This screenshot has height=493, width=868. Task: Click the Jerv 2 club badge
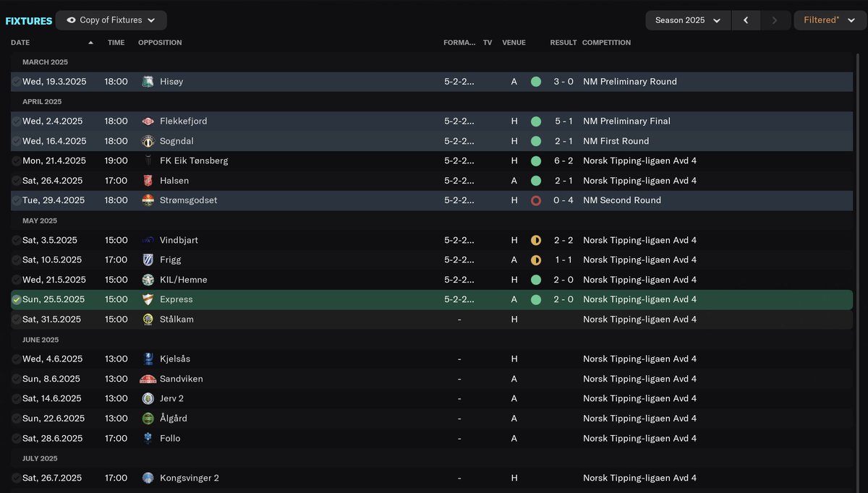coord(148,398)
